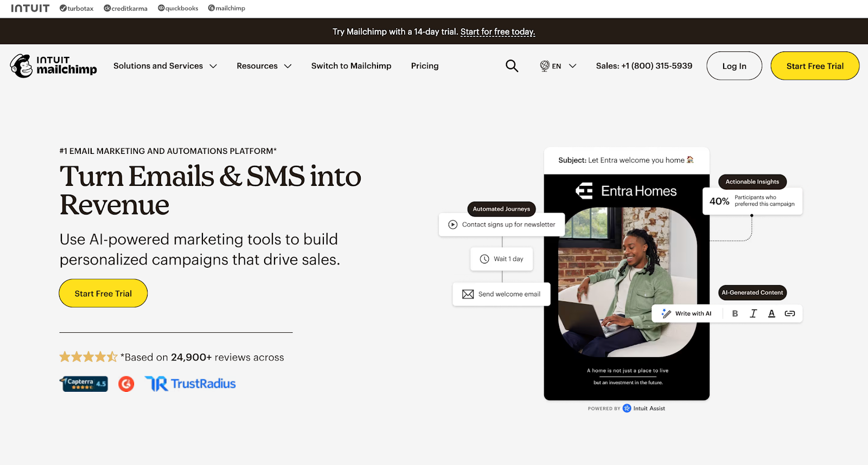Click the Log In button
868x465 pixels.
click(x=734, y=66)
